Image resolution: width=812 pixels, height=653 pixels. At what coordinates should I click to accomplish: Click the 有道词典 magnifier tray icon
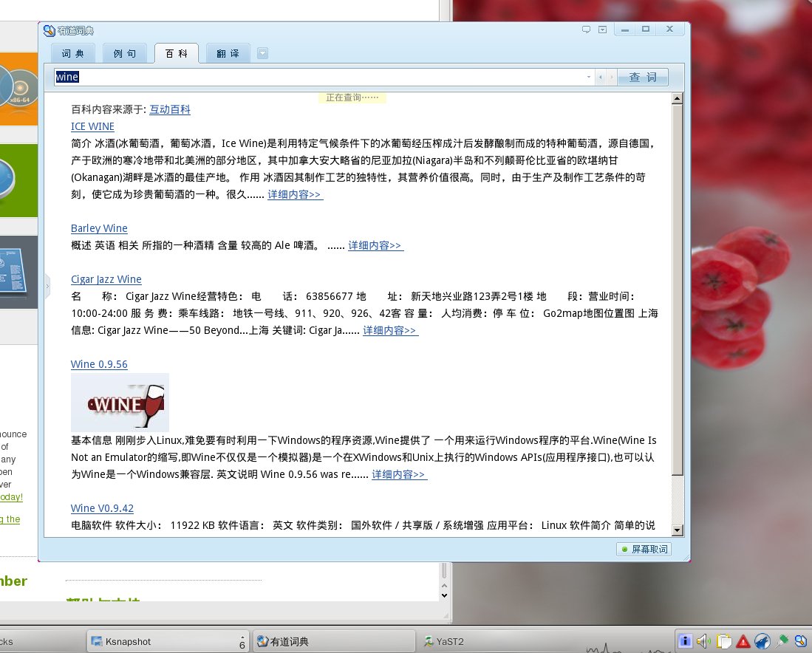click(x=801, y=641)
